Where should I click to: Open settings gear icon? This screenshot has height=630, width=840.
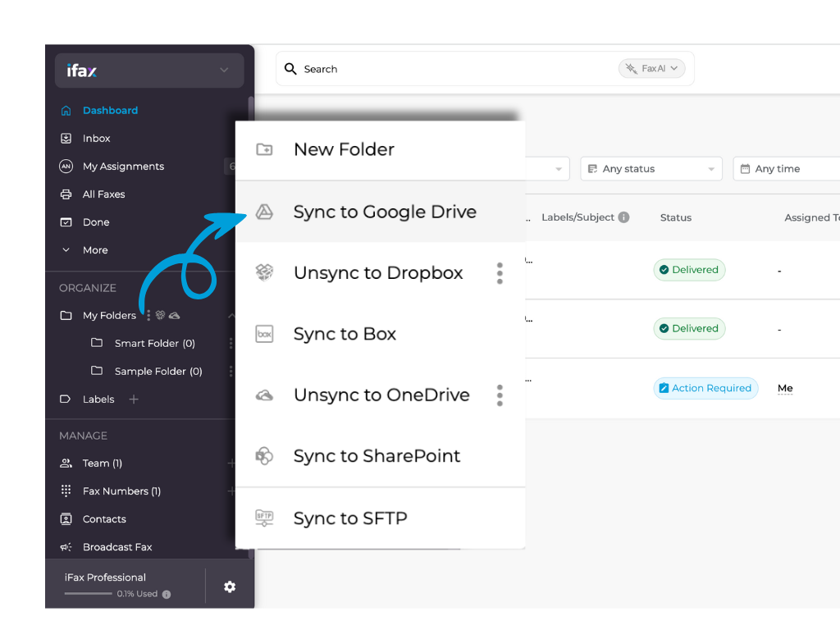pos(230,587)
